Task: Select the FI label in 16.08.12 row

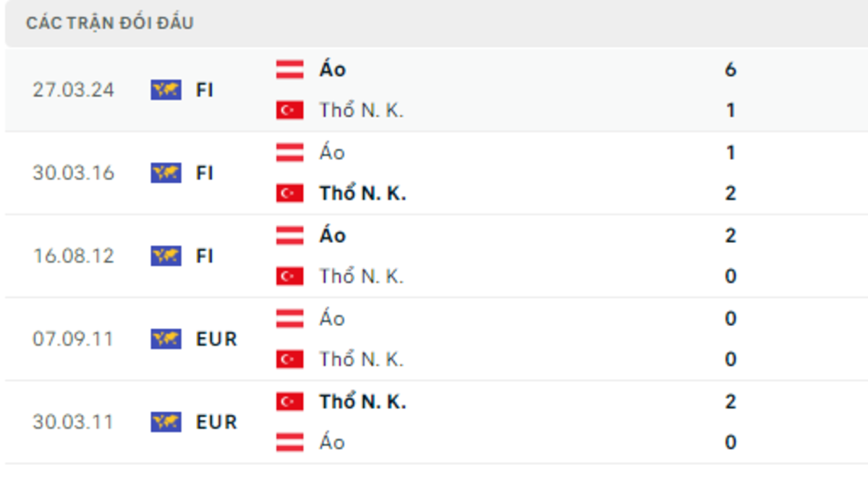Action: click(x=205, y=256)
